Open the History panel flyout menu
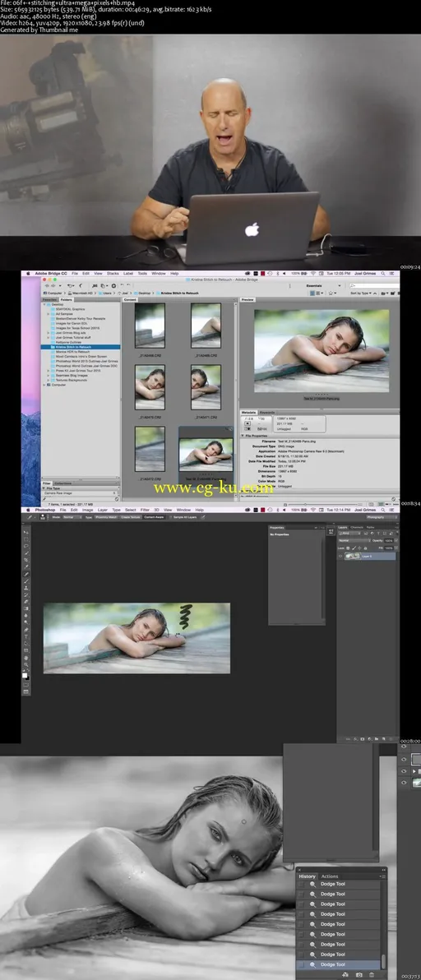421x980 pixels. coord(382,876)
